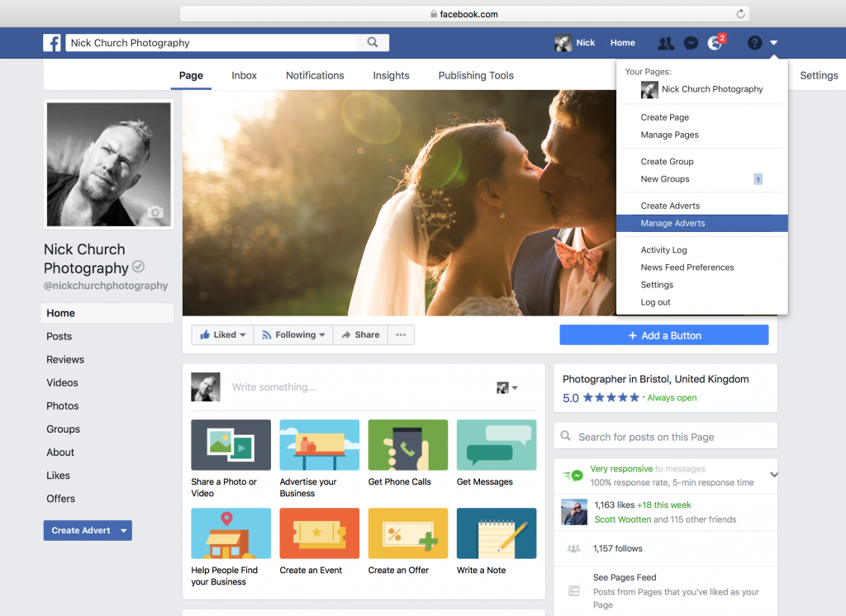Open page Settings at top right
Image resolution: width=846 pixels, height=616 pixels.
tap(819, 75)
